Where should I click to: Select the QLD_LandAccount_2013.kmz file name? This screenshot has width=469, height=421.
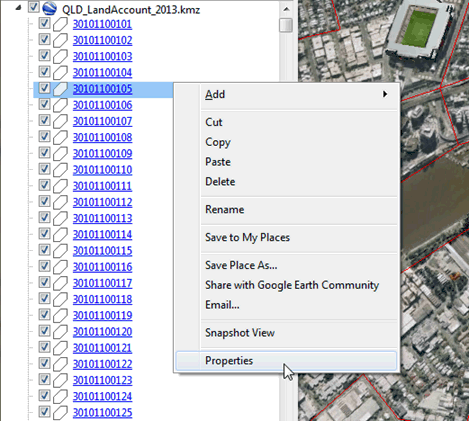[x=131, y=10]
